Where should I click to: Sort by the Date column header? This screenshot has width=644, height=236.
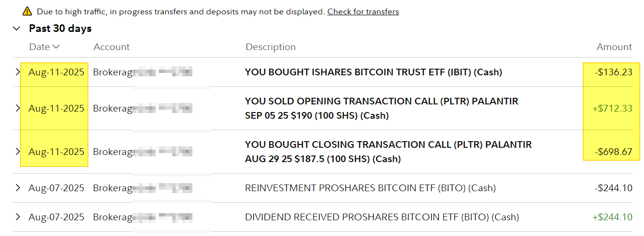(44, 47)
